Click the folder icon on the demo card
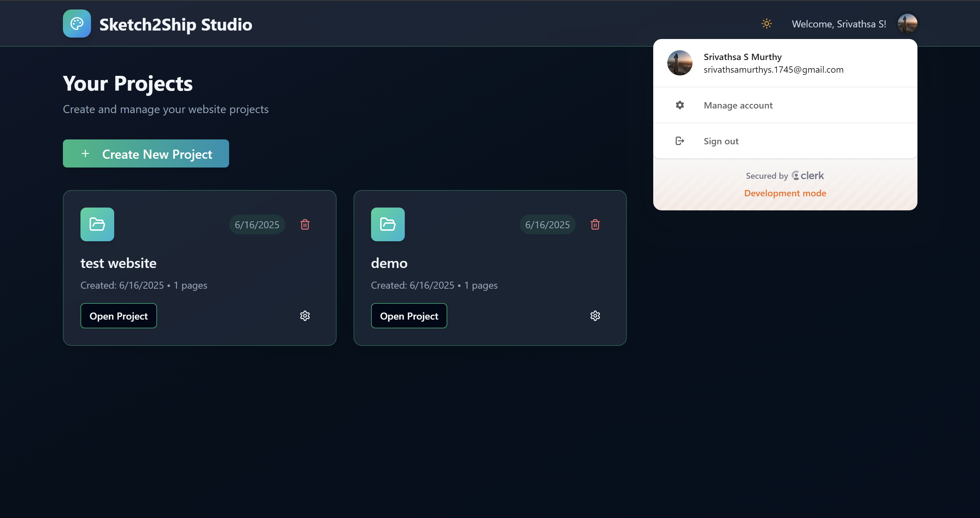The width and height of the screenshot is (980, 518). pyautogui.click(x=388, y=224)
